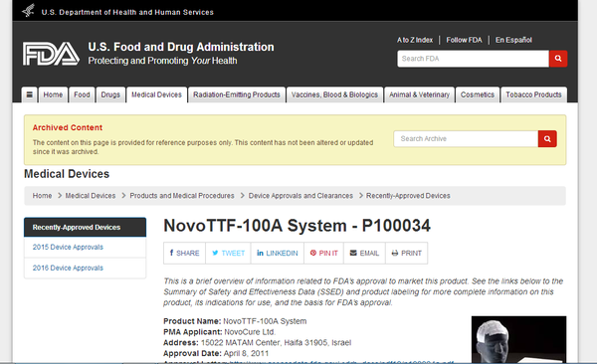Open Device Approvals and Clearances breadcrumb
Viewport: 597px width, 364px height.
[300, 196]
